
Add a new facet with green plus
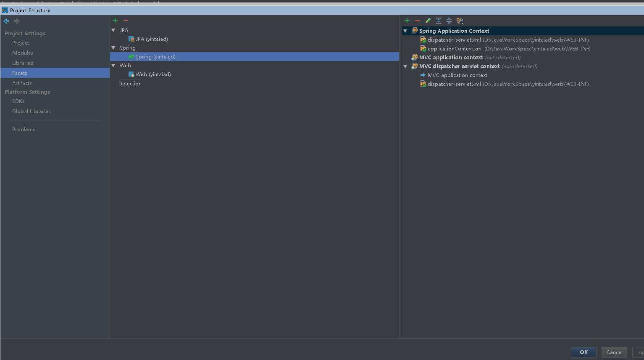tap(115, 20)
